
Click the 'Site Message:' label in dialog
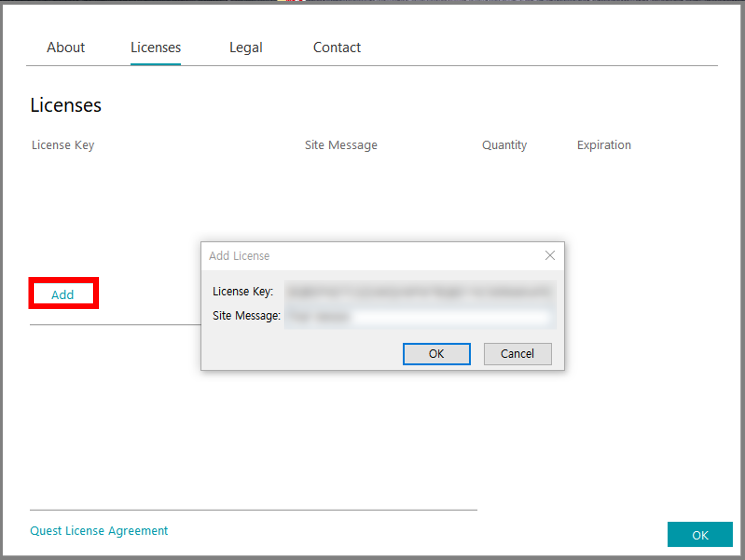[x=246, y=316]
